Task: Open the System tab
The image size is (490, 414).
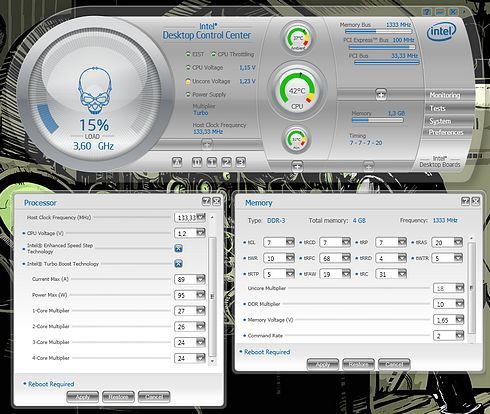Action: click(449, 121)
